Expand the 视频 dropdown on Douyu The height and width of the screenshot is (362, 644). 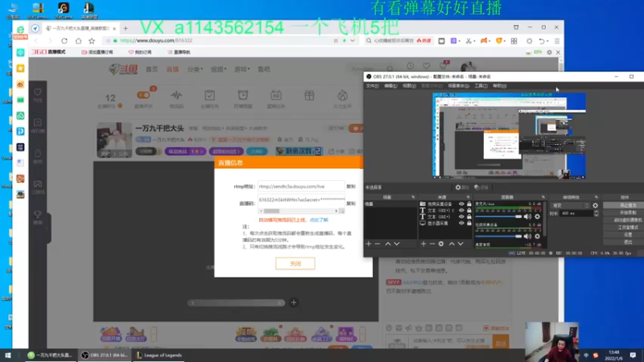point(218,69)
